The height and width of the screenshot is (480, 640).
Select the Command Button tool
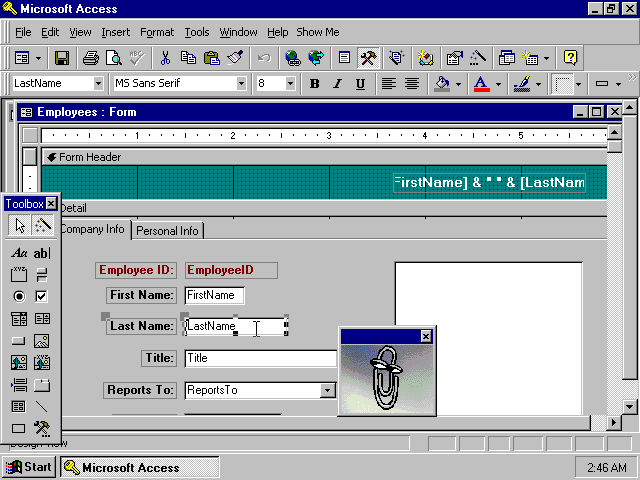(19, 340)
